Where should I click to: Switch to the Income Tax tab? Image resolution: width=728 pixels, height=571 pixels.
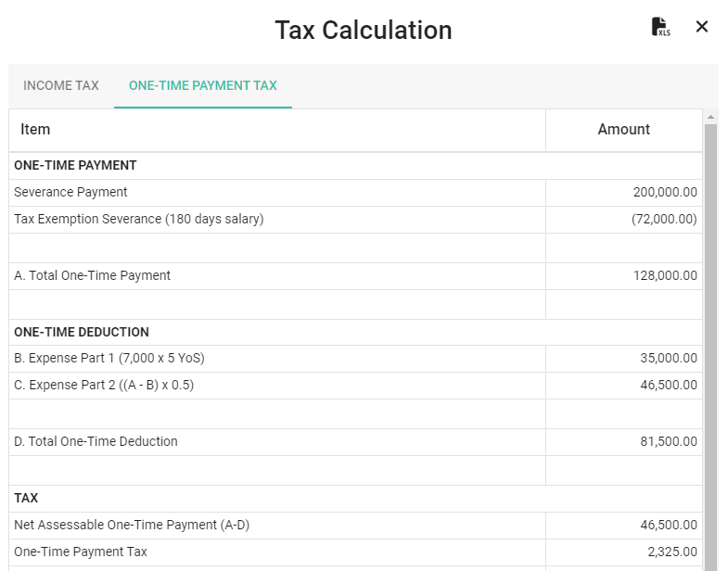[61, 85]
